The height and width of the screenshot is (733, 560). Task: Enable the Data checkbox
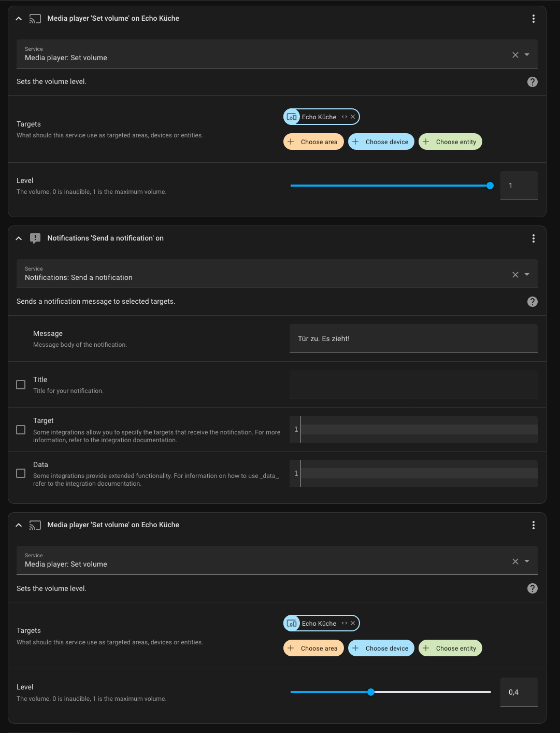click(x=21, y=473)
